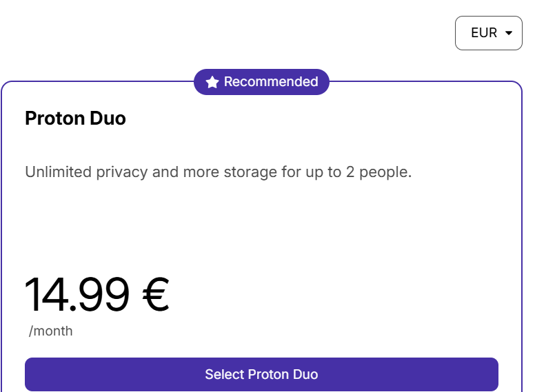Click the plan description about unlimited privacy
This screenshot has height=392, width=535.
(x=218, y=172)
